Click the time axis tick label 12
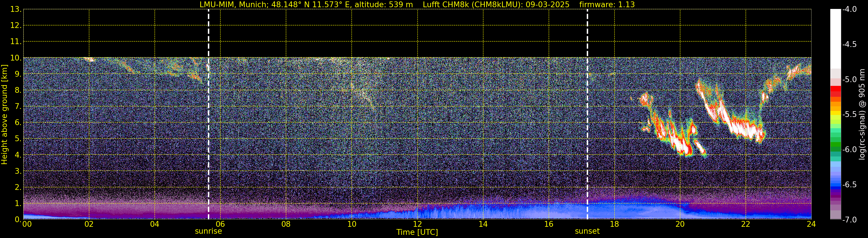This screenshot has width=868, height=238. point(417,224)
